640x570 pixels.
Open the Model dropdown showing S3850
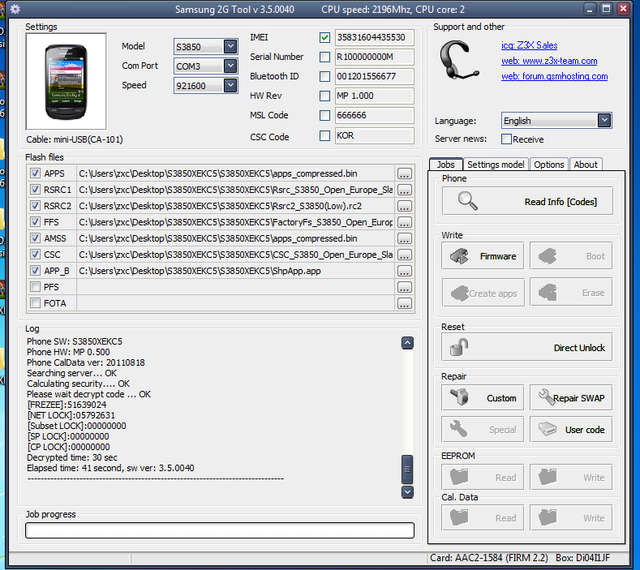206,47
